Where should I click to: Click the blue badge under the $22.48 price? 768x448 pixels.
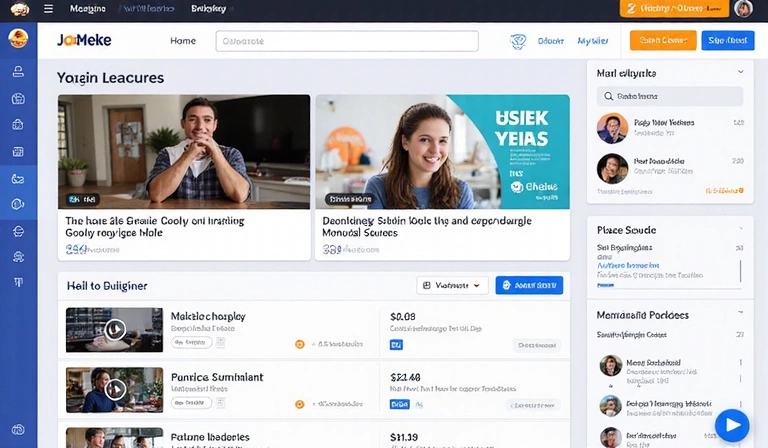tap(400, 404)
